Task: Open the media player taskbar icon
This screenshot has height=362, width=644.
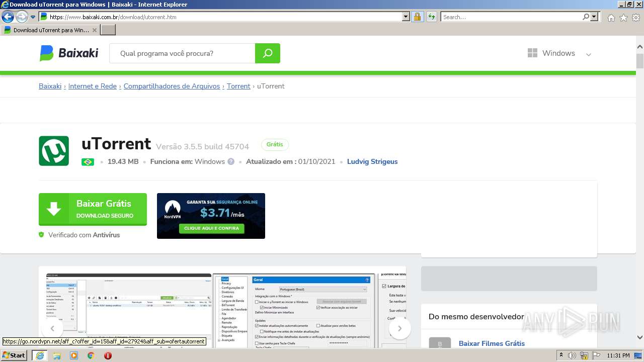Action: click(x=74, y=355)
